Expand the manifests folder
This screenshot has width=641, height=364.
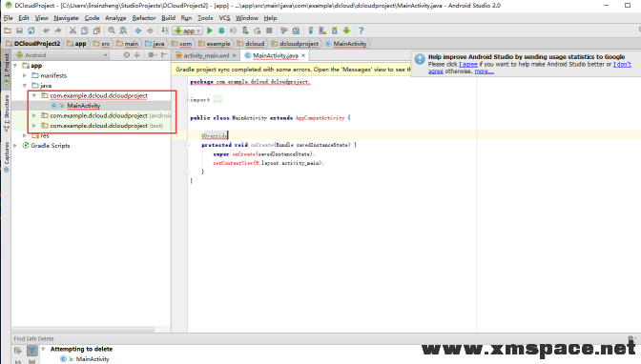coord(25,75)
